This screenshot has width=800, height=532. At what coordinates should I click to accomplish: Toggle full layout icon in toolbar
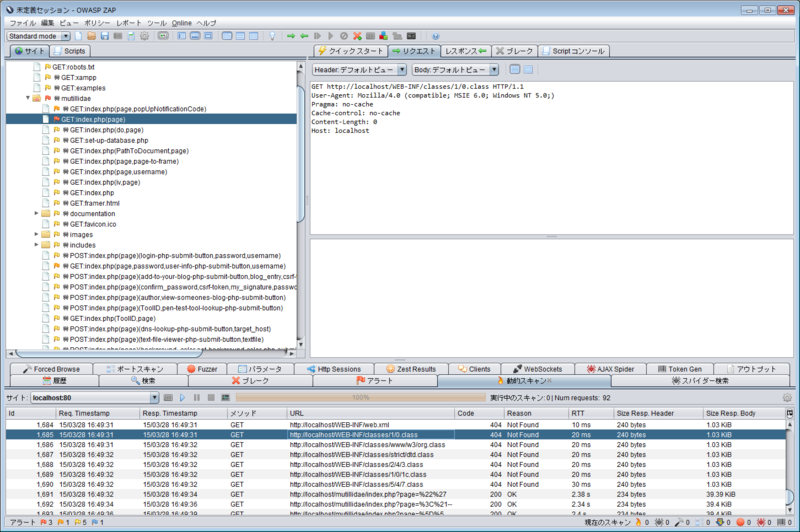(x=208, y=36)
